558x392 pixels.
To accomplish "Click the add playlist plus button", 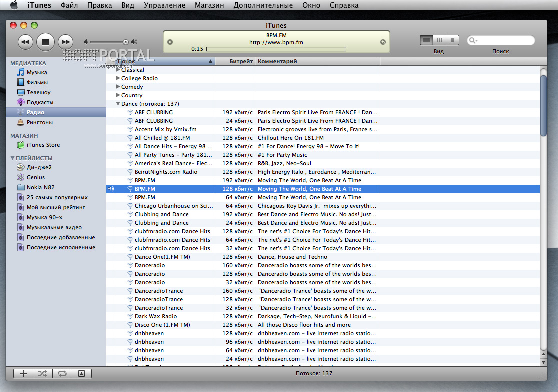I will coord(23,373).
